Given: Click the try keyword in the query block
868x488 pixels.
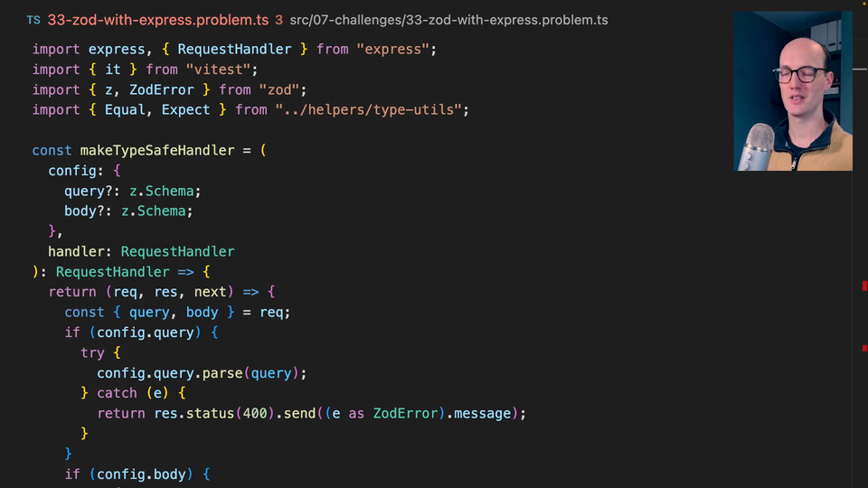Looking at the screenshot, I should 92,352.
